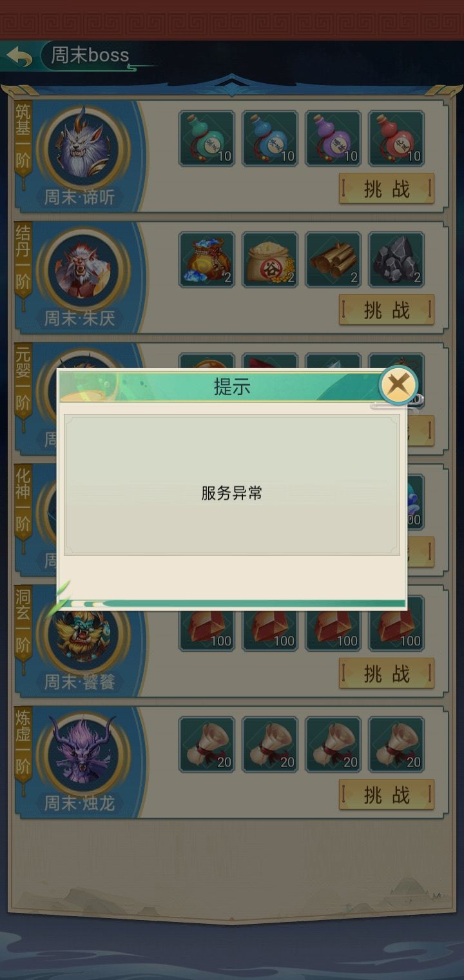464x980 pixels.
Task: Challenge the 周末·朱厌 boss
Action: pyautogui.click(x=387, y=310)
